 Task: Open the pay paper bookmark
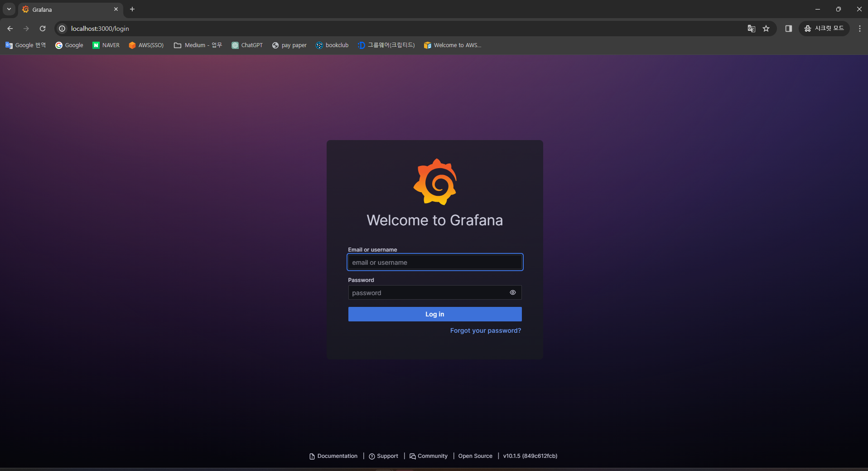click(289, 45)
